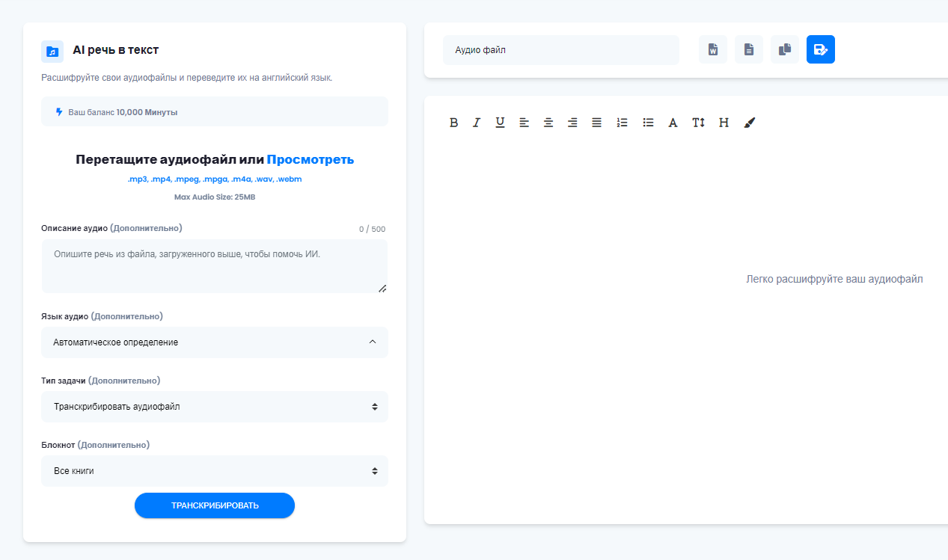948x560 pixels.
Task: Click the heading H icon in the editor
Action: click(x=724, y=123)
